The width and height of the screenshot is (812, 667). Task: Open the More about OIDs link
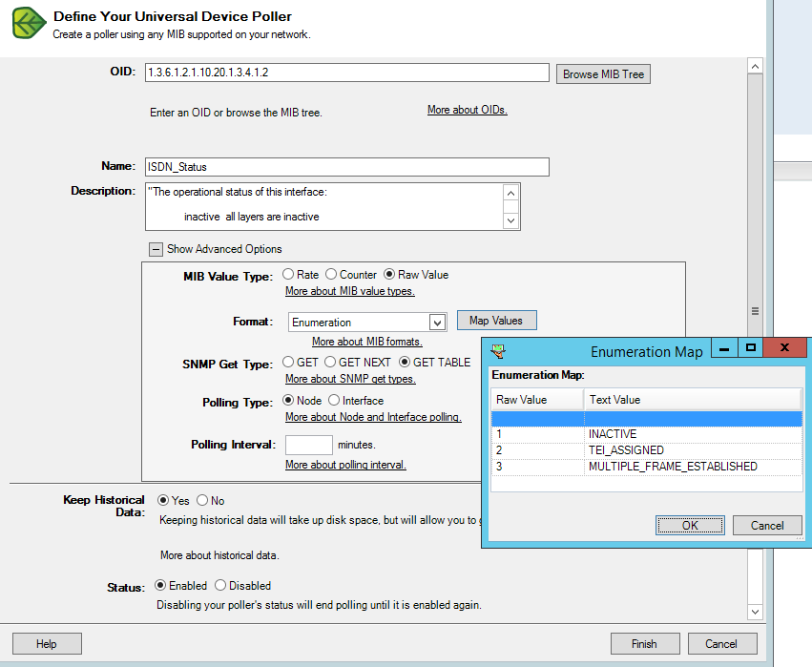(x=468, y=110)
